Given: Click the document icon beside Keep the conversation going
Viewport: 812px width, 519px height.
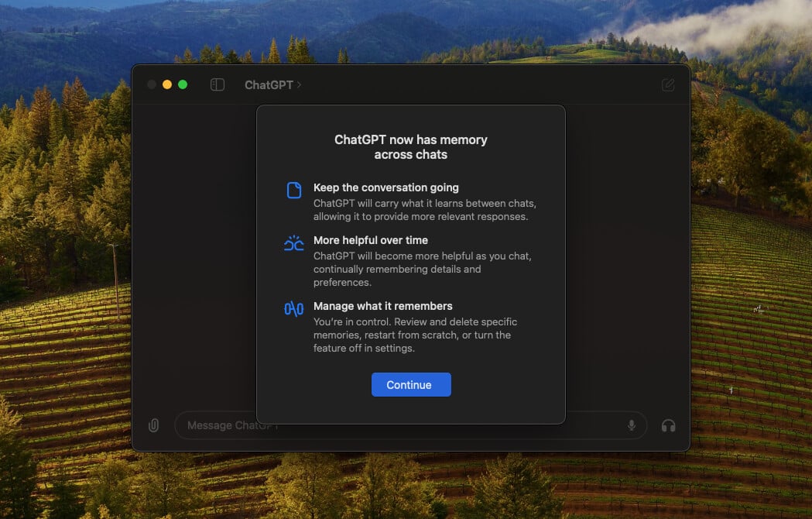Looking at the screenshot, I should [x=294, y=191].
